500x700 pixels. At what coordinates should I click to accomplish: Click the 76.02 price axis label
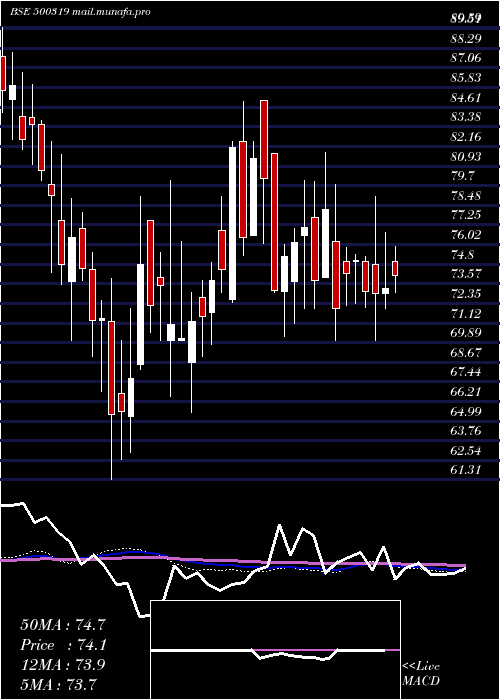tap(466, 235)
